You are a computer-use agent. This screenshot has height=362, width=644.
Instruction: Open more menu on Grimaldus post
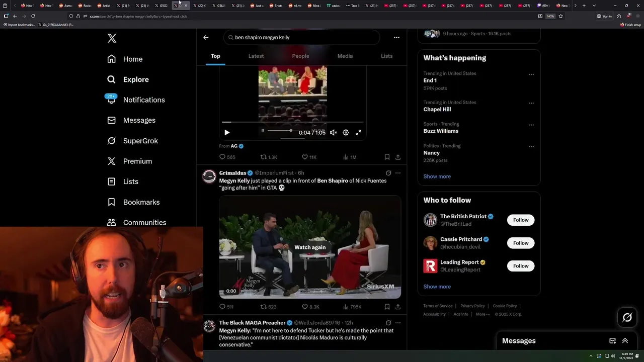pos(398,173)
